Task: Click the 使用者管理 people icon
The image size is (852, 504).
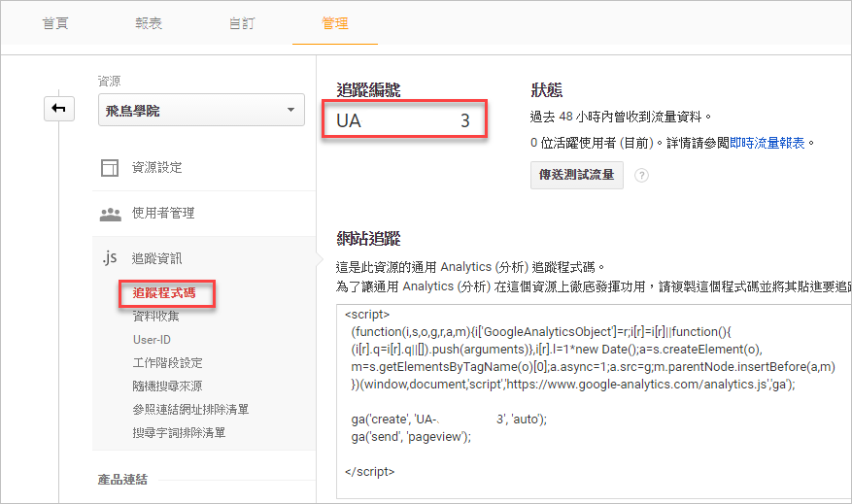Action: [111, 214]
